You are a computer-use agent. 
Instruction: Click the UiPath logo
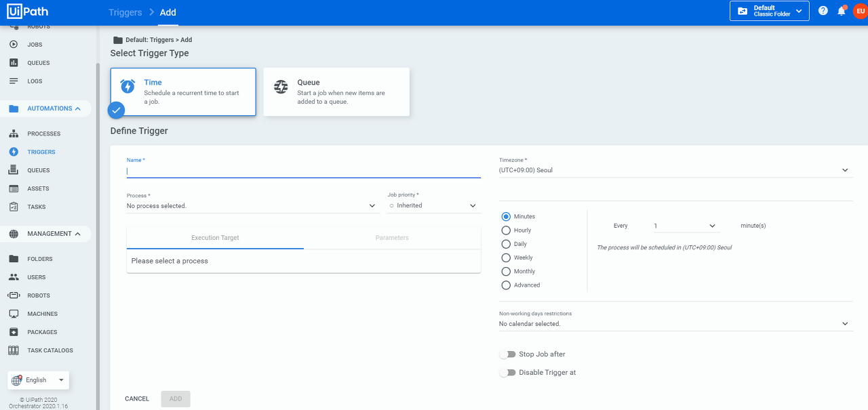pyautogui.click(x=27, y=12)
